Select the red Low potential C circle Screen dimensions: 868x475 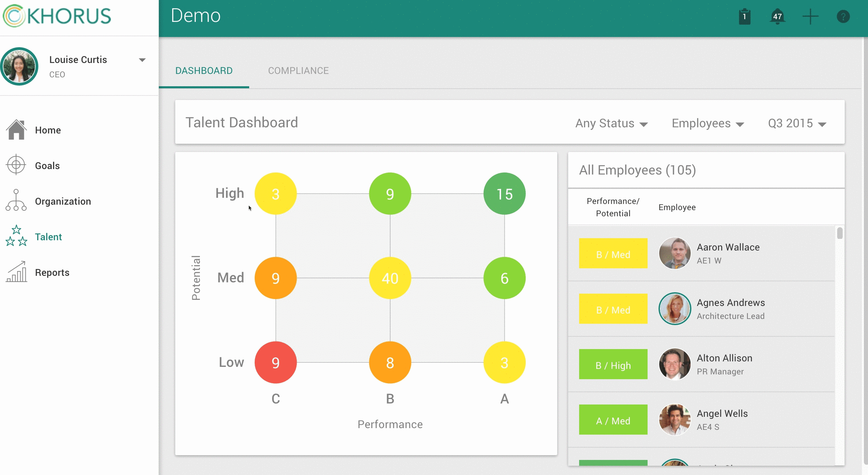tap(276, 362)
